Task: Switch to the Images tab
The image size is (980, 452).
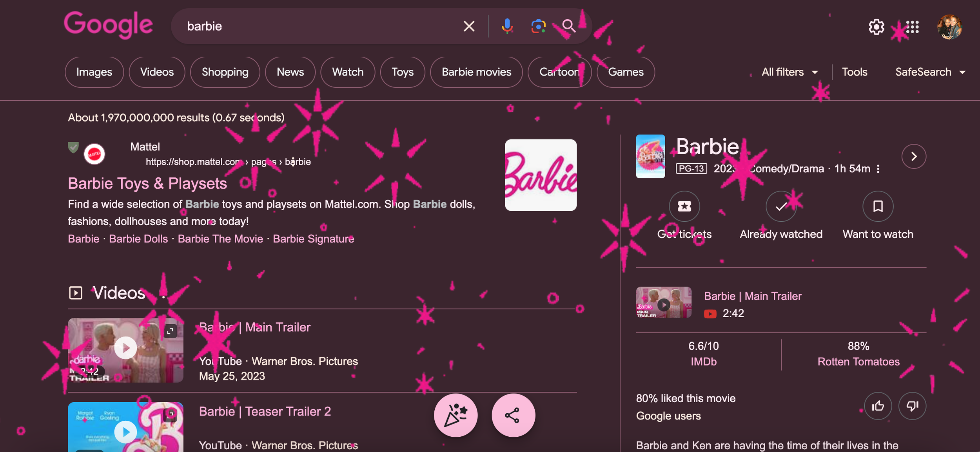Action: click(94, 72)
